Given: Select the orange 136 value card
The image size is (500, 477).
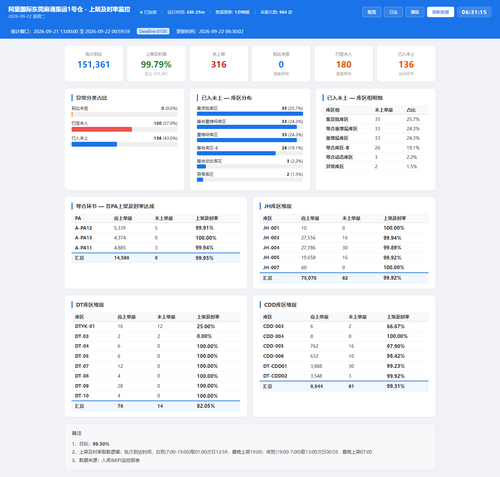Looking at the screenshot, I should [x=406, y=64].
